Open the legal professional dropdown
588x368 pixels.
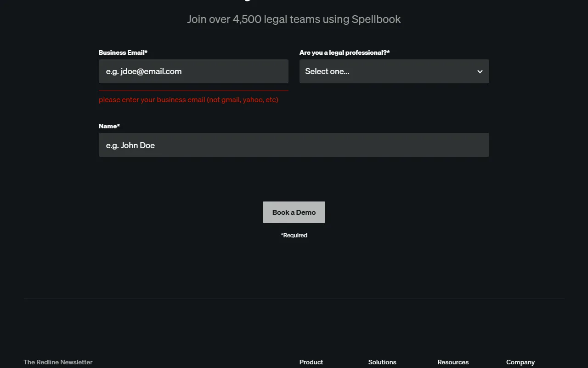[x=394, y=71]
